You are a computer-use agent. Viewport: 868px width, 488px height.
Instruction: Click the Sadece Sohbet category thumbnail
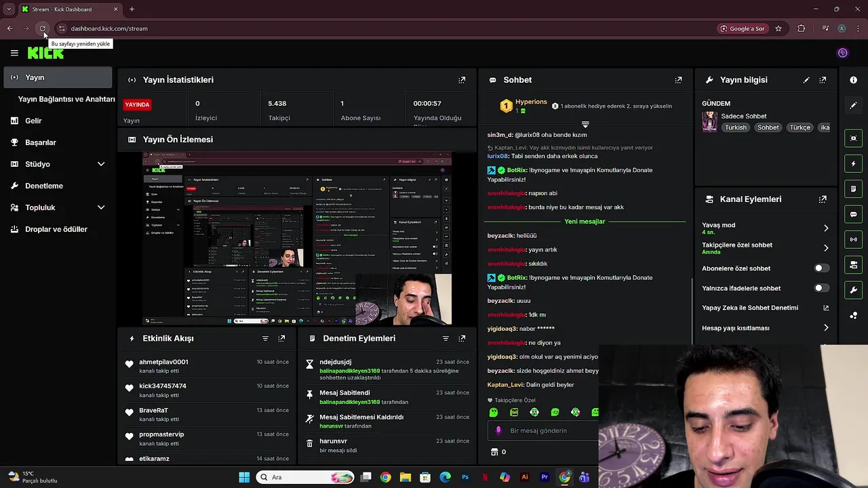click(x=709, y=121)
